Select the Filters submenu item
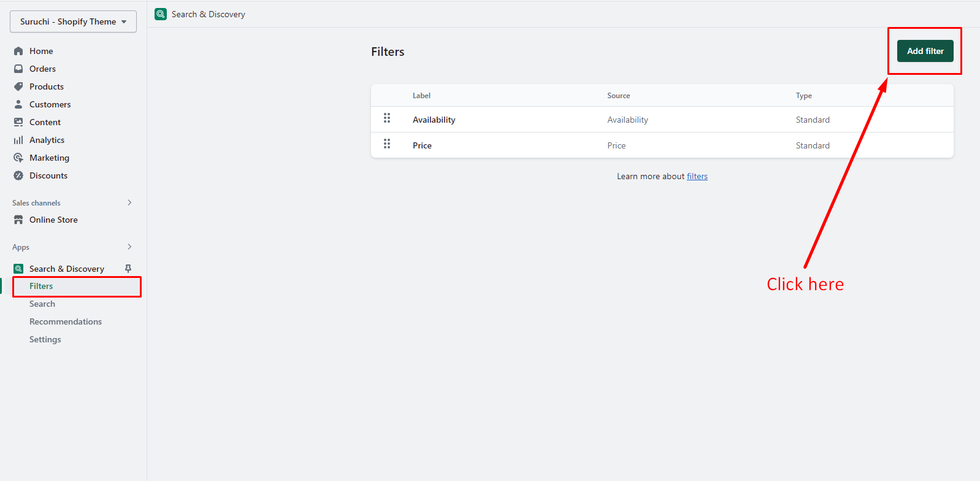980x481 pixels. coord(41,286)
